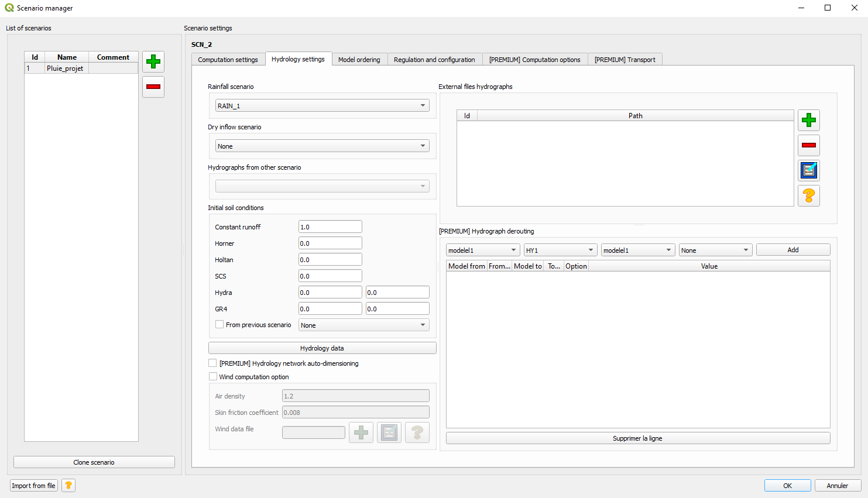
Task: Cancel with the Annuler button
Action: tap(838, 485)
